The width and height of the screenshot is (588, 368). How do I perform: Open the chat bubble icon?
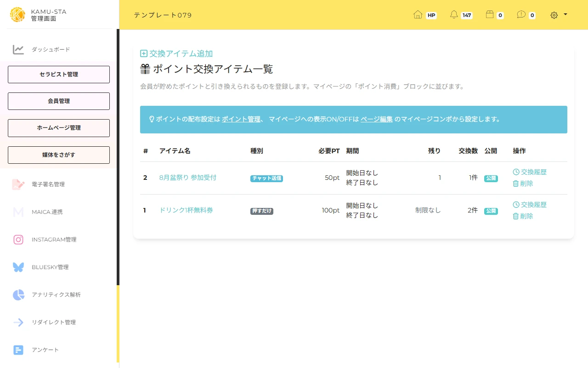coord(521,15)
